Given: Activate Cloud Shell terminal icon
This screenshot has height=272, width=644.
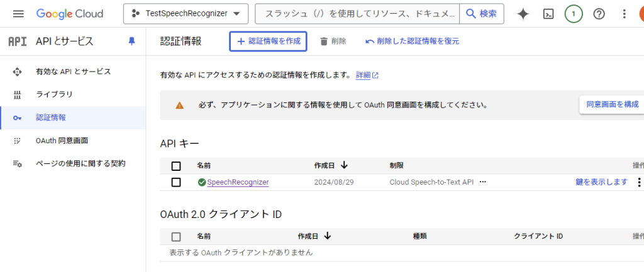Looking at the screenshot, I should coord(548,14).
